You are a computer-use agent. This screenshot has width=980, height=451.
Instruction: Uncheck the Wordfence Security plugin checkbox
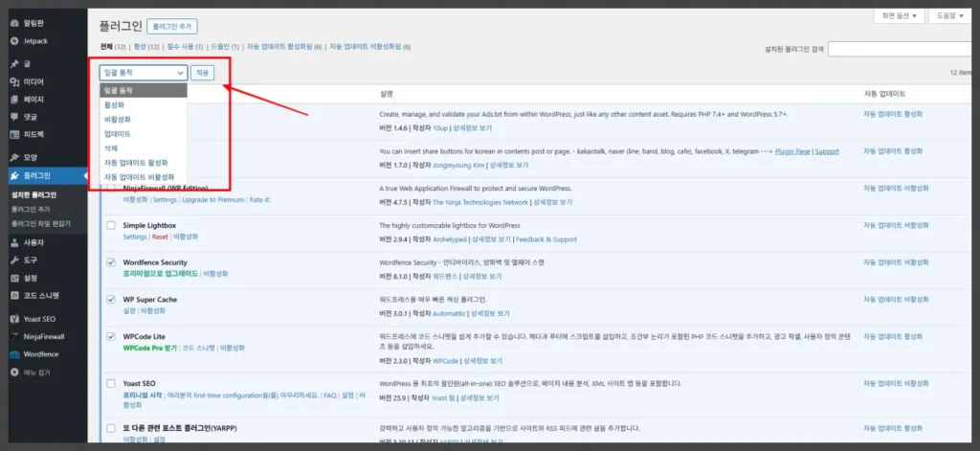(111, 262)
